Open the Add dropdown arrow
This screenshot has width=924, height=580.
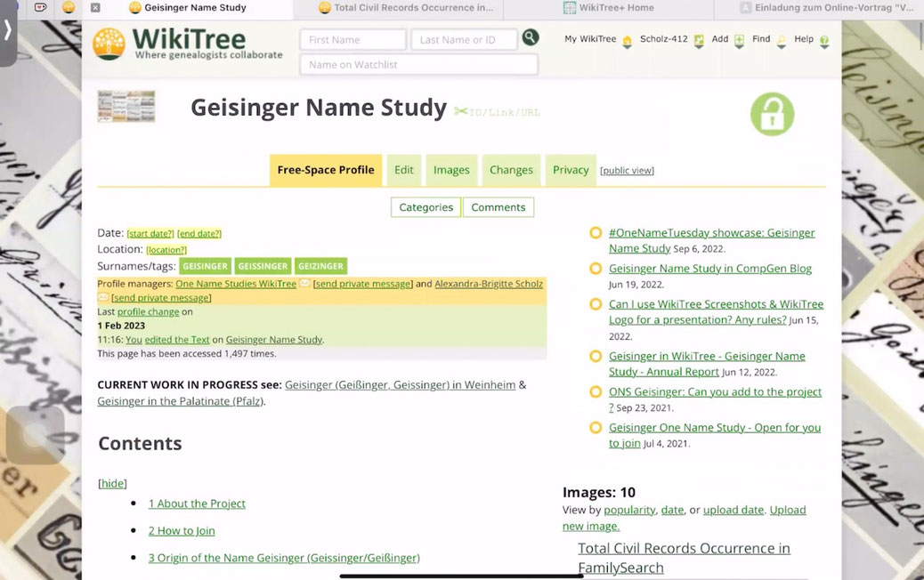point(738,49)
